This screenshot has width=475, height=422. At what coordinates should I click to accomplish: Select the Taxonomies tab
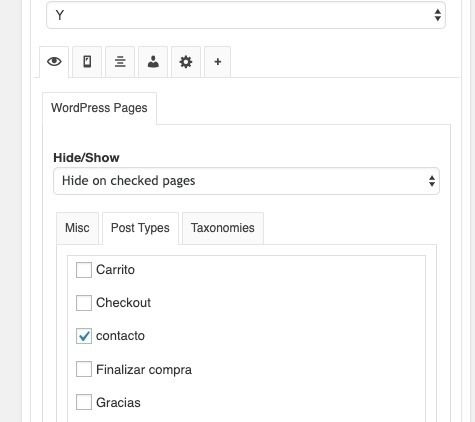[223, 228]
